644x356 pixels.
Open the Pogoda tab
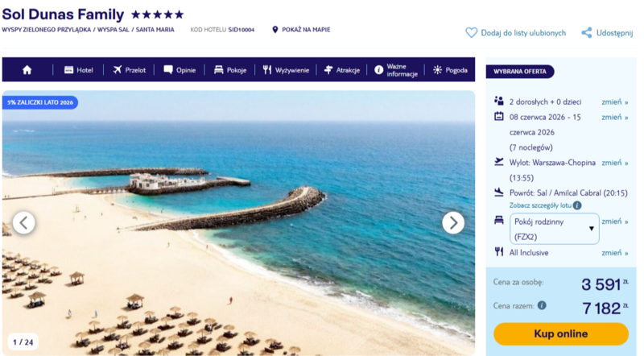(450, 70)
